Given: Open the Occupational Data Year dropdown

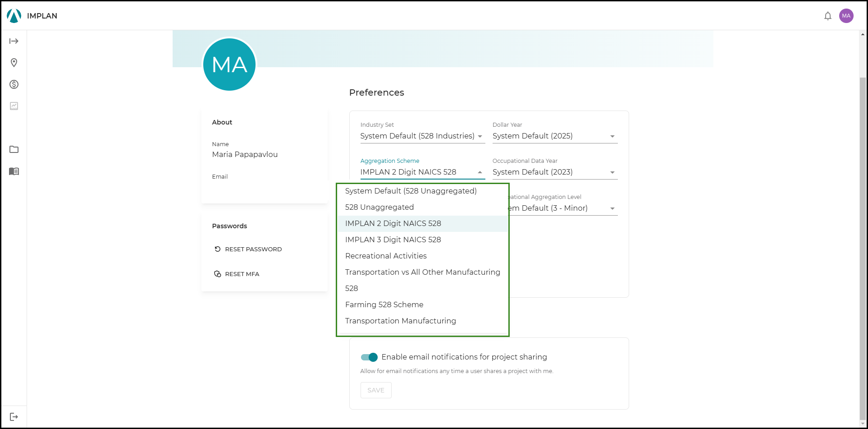Looking at the screenshot, I should click(555, 172).
